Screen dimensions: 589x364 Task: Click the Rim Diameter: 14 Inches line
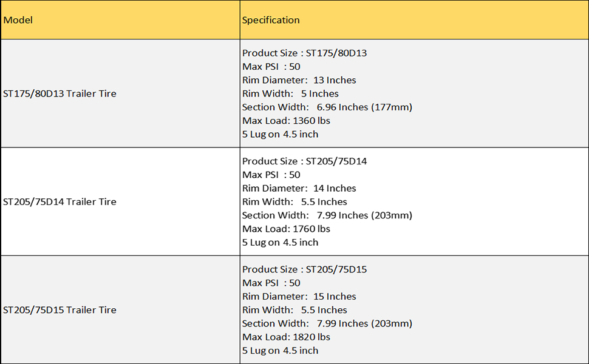click(x=299, y=188)
